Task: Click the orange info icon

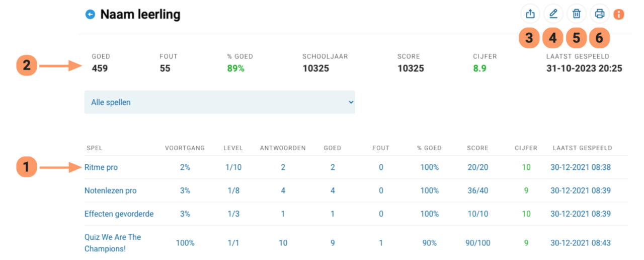Action: [619, 14]
